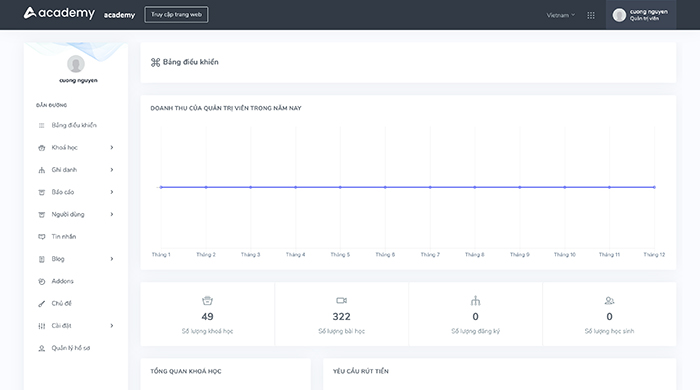Expand the Ghi danh menu chevron

point(112,170)
